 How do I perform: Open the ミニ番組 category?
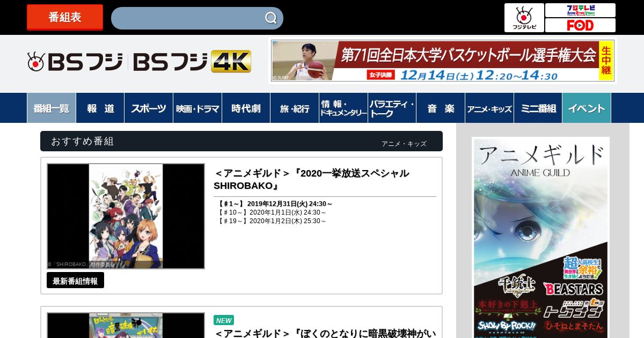[538, 108]
